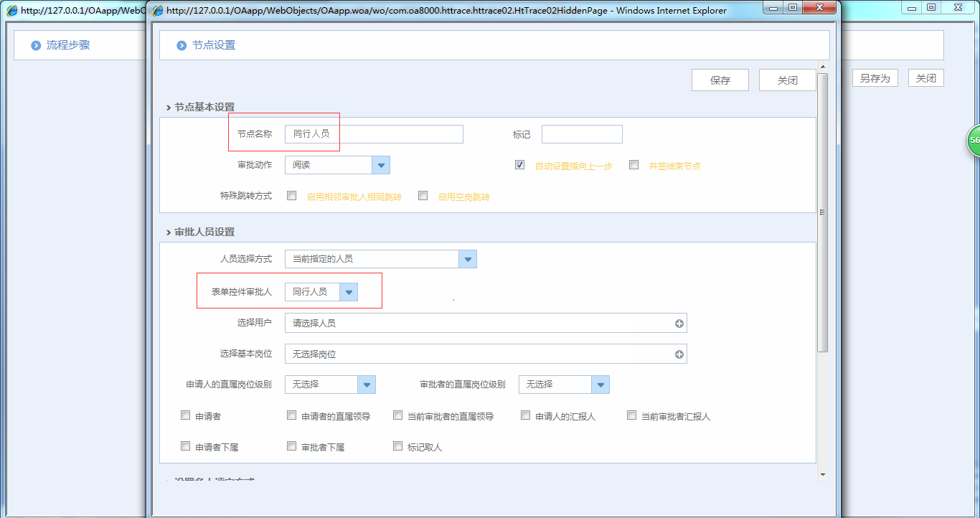Click the Internet Explorer icon in dialog title bar

157,10
